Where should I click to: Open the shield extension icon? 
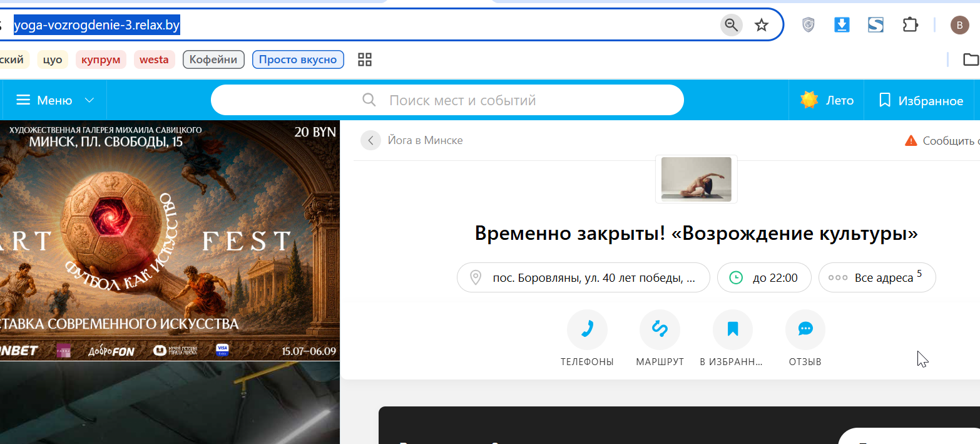809,25
